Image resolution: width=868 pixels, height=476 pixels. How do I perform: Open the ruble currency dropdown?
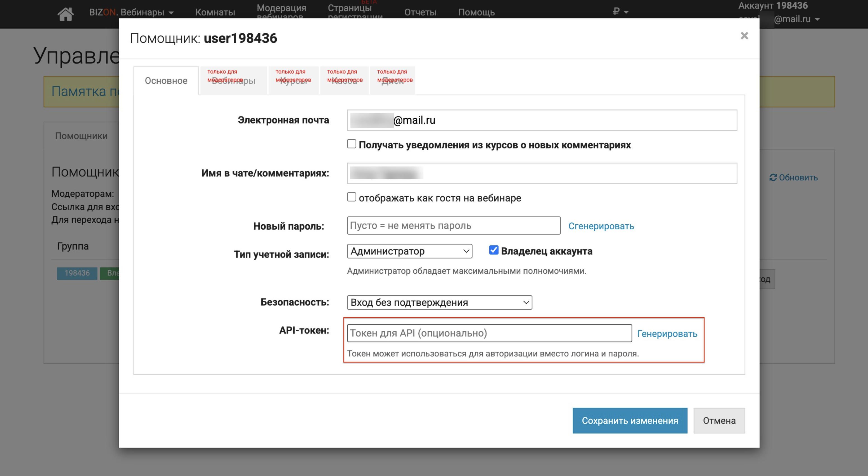click(620, 12)
